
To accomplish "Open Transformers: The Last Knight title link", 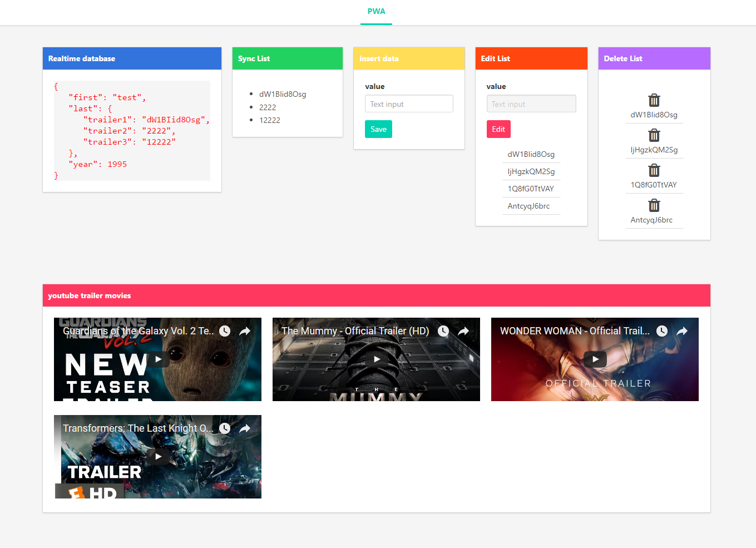I will pyautogui.click(x=138, y=428).
